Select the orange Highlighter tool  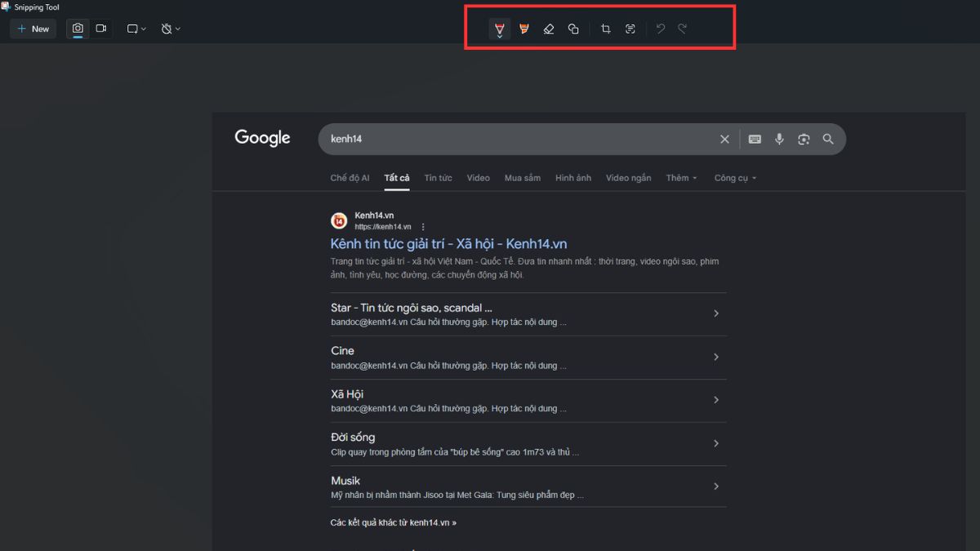pos(524,29)
